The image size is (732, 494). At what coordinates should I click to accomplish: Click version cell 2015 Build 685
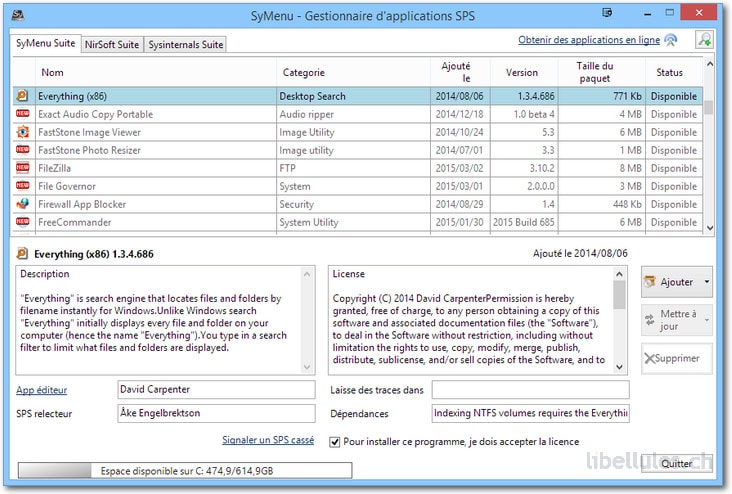(x=524, y=222)
